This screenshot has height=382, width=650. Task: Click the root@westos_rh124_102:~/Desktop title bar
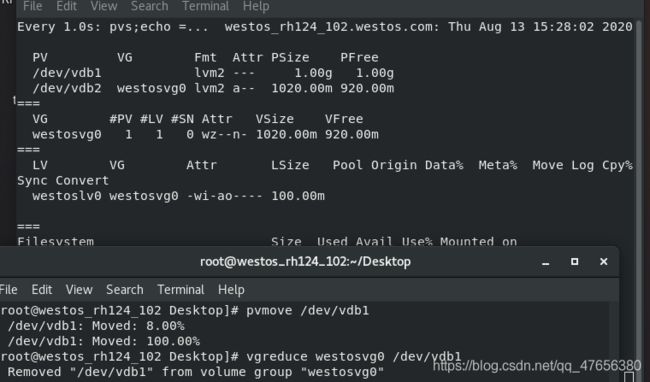tap(305, 262)
